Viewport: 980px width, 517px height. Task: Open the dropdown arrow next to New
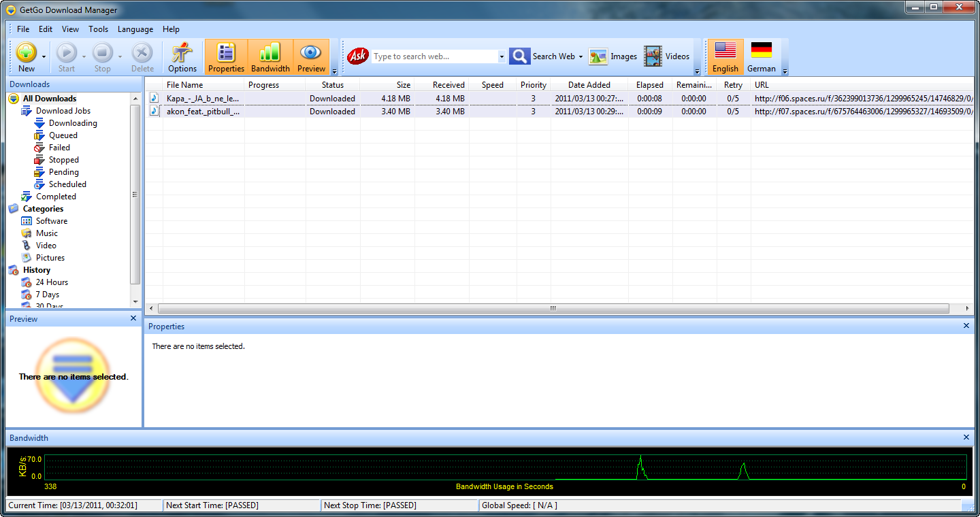point(44,57)
